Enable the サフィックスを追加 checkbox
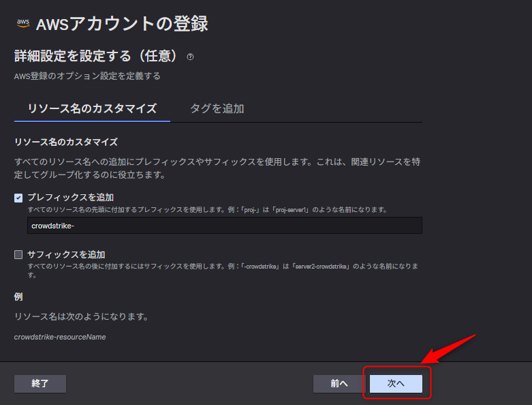Screen dimensions: 532x405 [18, 254]
